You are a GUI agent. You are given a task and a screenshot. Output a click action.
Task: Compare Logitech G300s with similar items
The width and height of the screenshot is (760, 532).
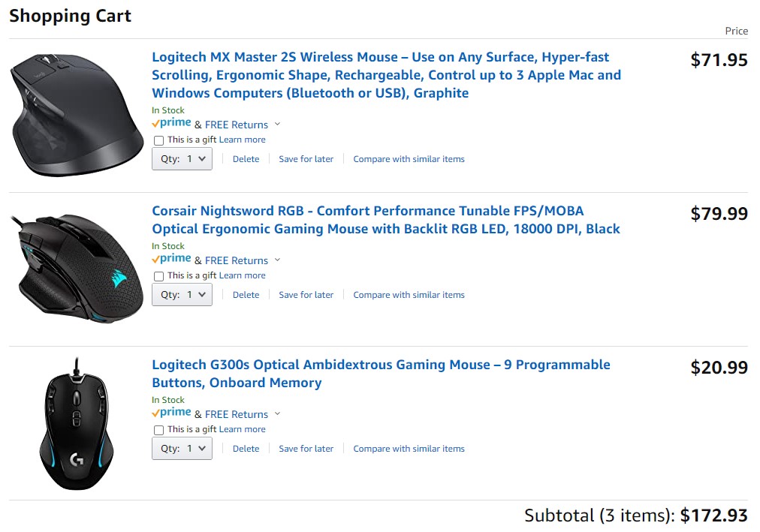tap(409, 449)
